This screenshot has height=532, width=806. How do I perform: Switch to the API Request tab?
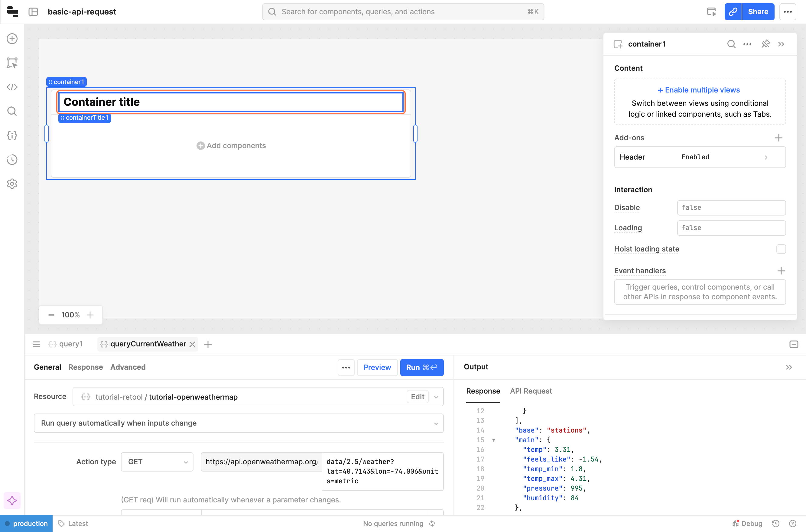pyautogui.click(x=531, y=391)
